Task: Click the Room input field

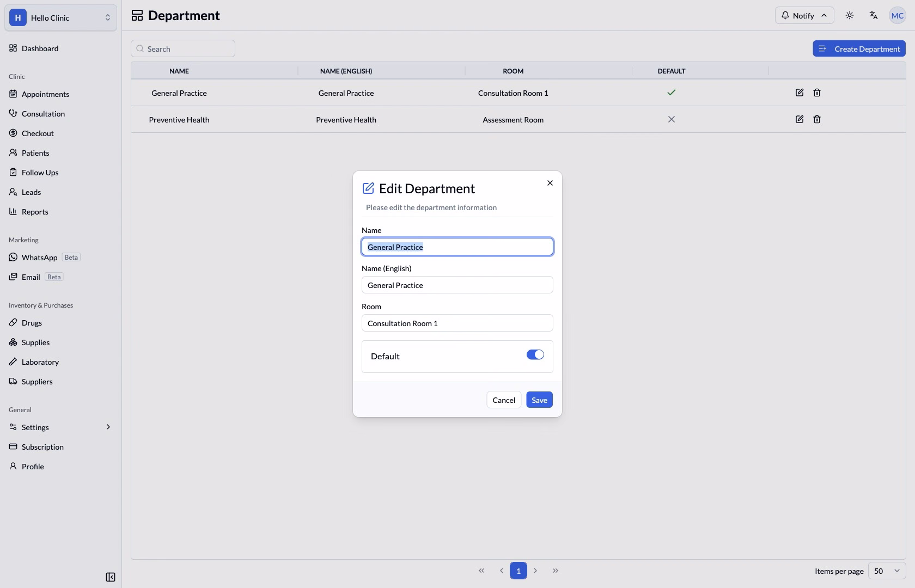Action: tap(457, 323)
